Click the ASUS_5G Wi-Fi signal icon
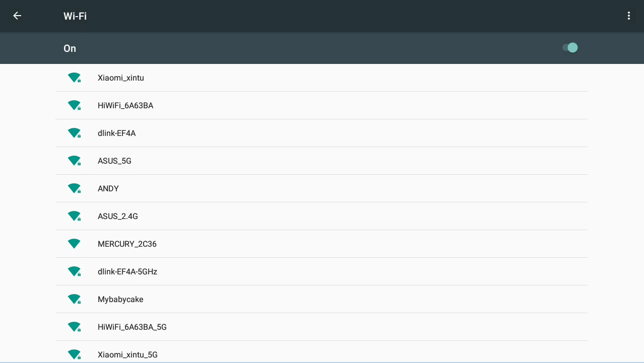644x363 pixels. 74,161
